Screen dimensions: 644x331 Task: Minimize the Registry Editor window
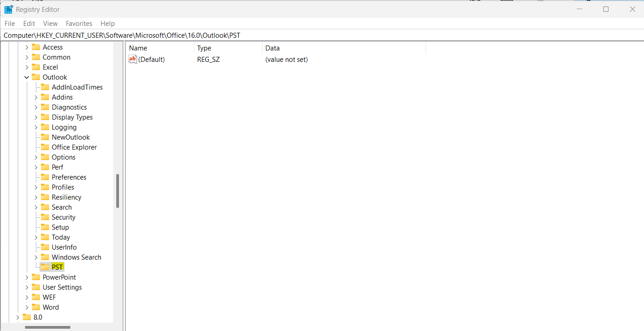[x=580, y=9]
